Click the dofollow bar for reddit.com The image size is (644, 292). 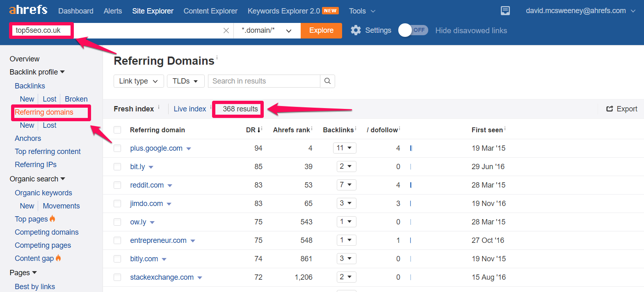click(x=411, y=185)
